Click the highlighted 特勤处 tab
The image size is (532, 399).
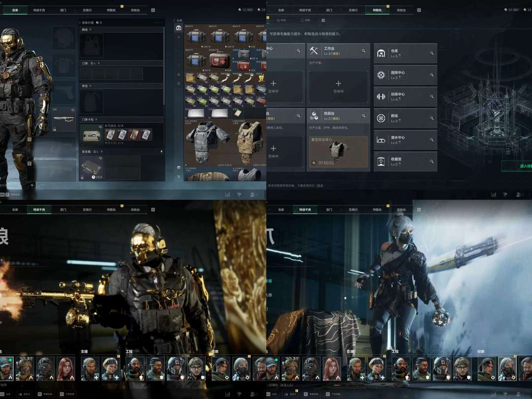click(x=377, y=10)
